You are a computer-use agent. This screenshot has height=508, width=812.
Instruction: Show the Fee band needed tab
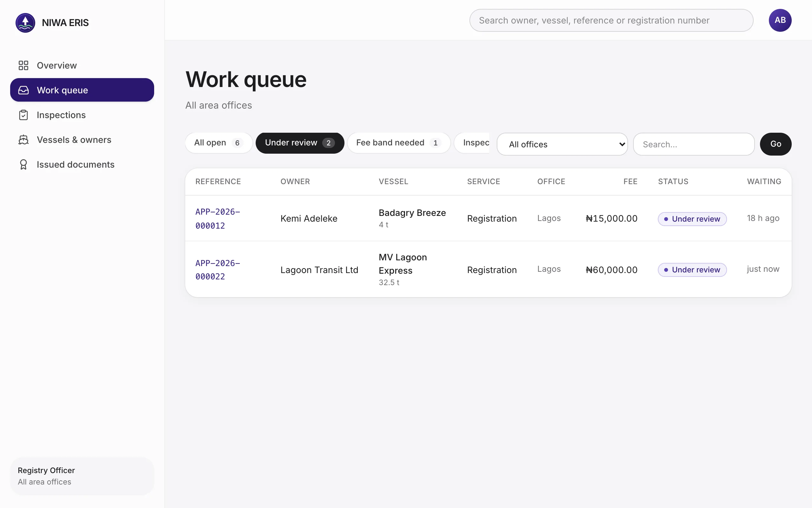point(399,143)
